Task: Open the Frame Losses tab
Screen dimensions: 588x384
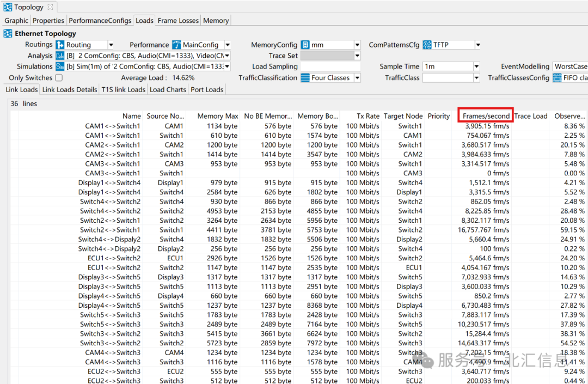Action: click(x=178, y=20)
